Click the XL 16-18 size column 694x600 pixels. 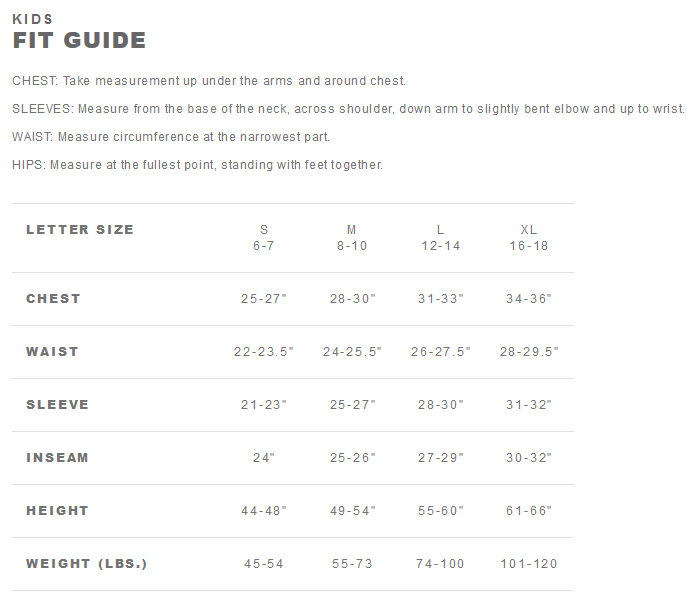point(528,238)
